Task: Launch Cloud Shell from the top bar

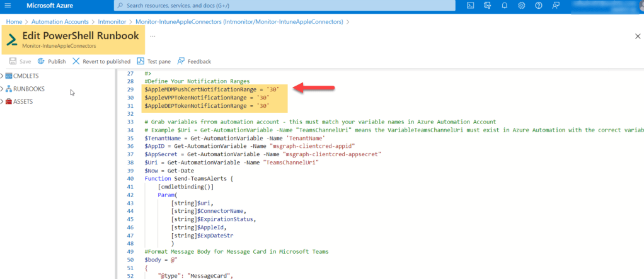Action: [x=470, y=6]
